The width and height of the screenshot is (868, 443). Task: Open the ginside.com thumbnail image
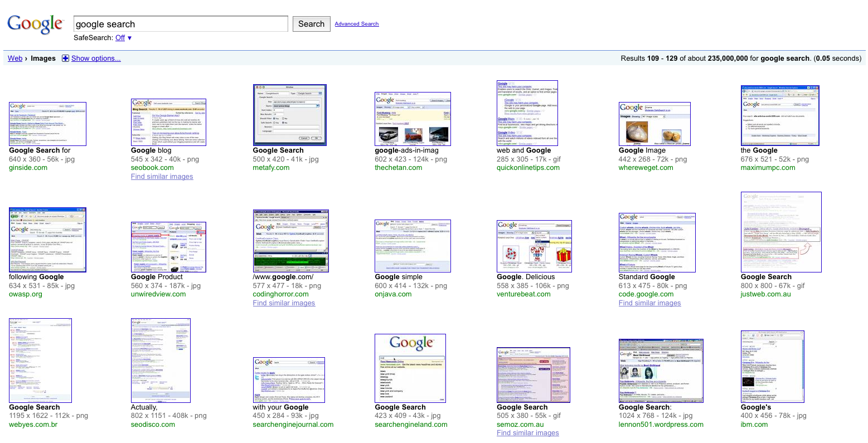(x=48, y=124)
